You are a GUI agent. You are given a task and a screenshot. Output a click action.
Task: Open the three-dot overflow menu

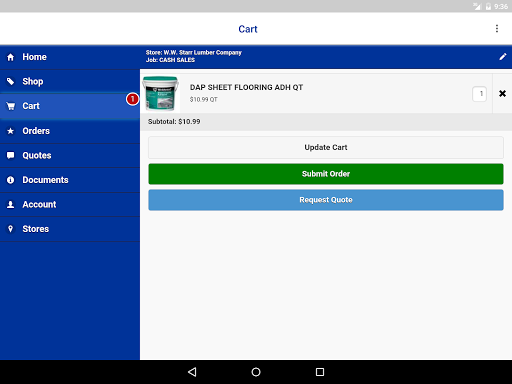[x=497, y=29]
